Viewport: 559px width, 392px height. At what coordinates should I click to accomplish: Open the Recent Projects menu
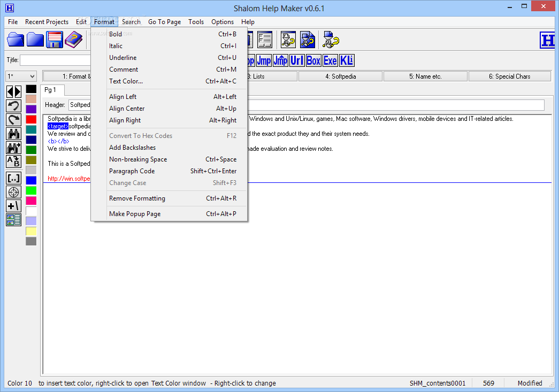(x=47, y=22)
